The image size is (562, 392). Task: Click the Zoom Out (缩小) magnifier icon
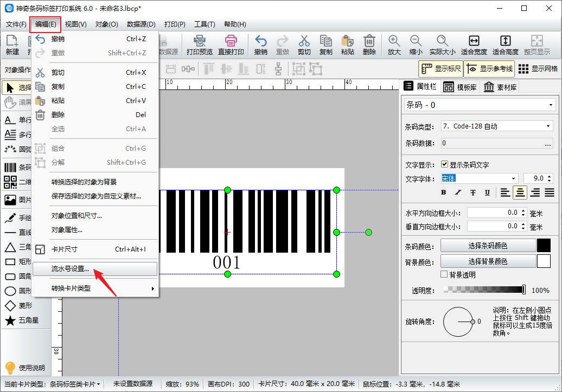point(416,45)
